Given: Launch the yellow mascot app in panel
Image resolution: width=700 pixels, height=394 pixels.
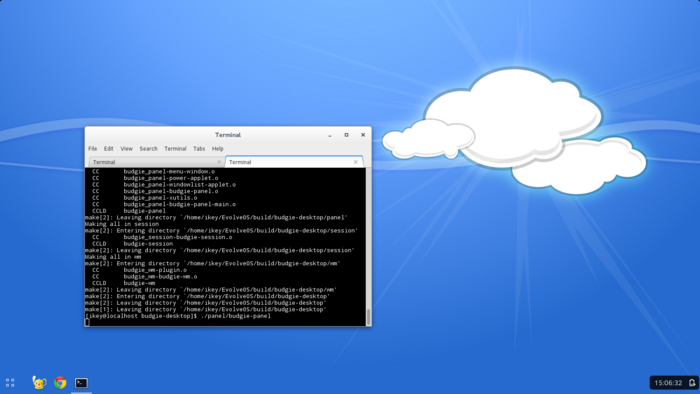Looking at the screenshot, I should 39,382.
